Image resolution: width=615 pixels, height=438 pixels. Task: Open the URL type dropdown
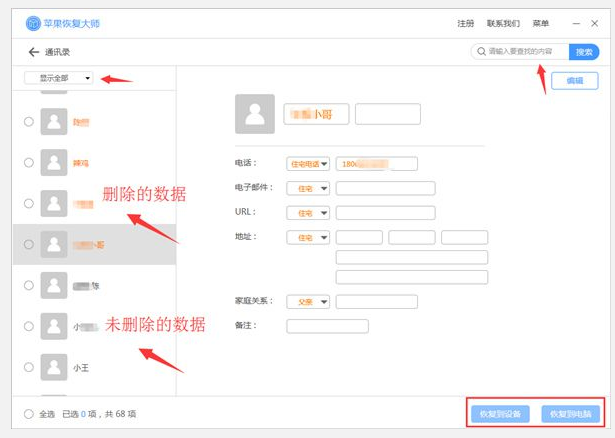click(x=308, y=213)
